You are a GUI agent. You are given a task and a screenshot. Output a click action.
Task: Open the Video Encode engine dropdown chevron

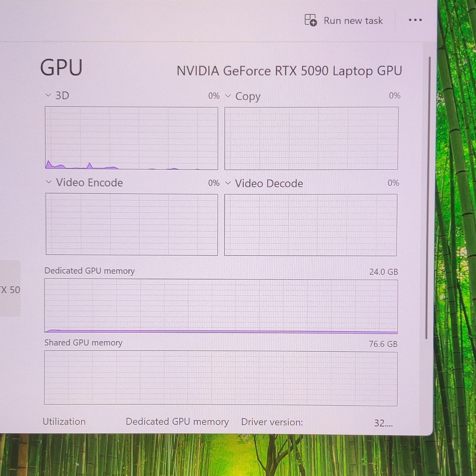(49, 182)
